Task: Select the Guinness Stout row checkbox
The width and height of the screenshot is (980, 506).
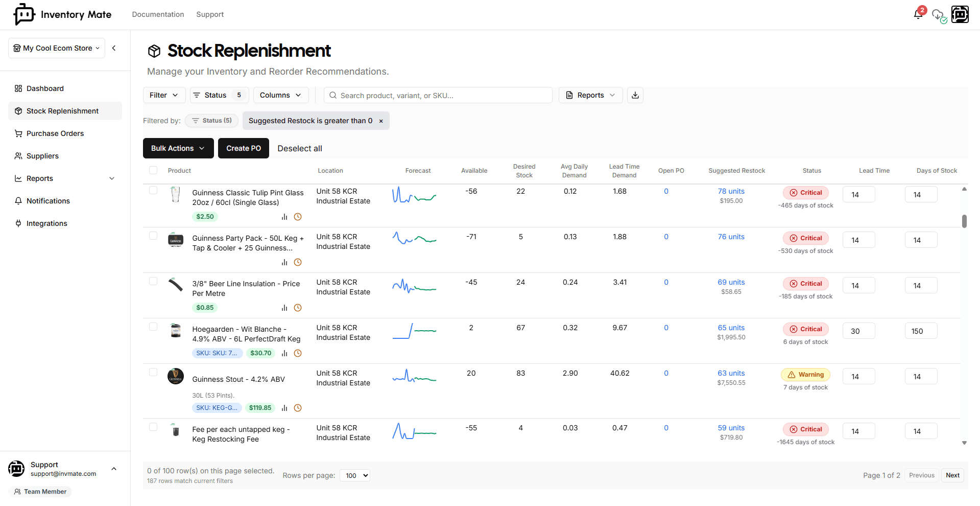Action: pos(153,372)
